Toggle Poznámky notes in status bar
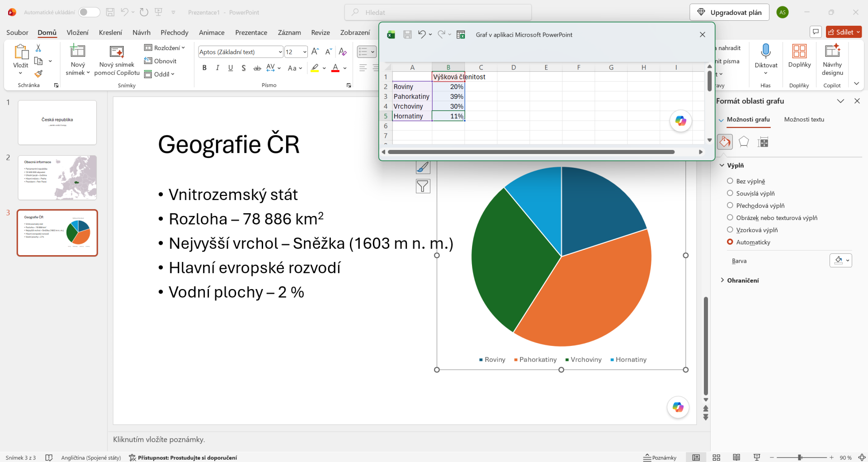 660,457
